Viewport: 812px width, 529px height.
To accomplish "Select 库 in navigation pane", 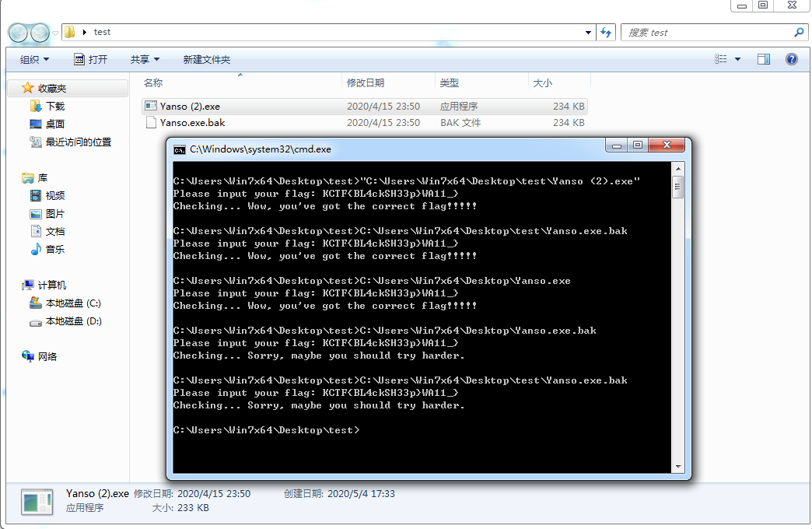I will click(43, 178).
